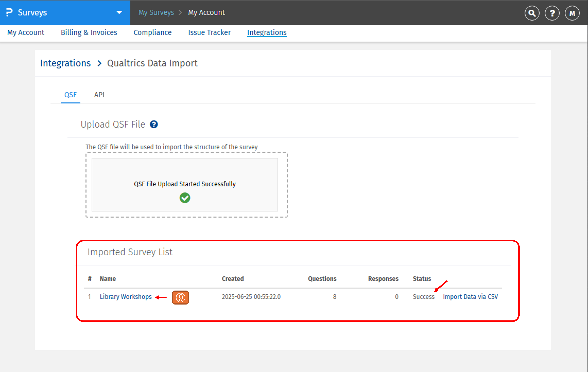
Task: Click the green success checkmark icon
Action: coord(185,198)
